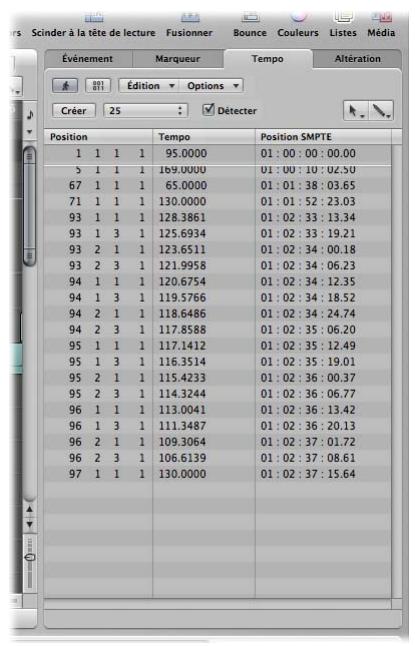The image size is (415, 646).
Task: Select tempo value 119.5766
Action: (182, 298)
